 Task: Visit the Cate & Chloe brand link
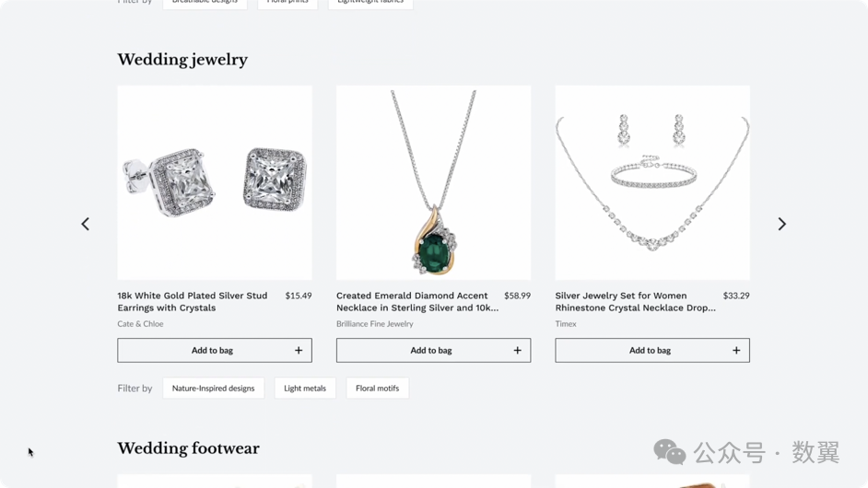pyautogui.click(x=140, y=324)
